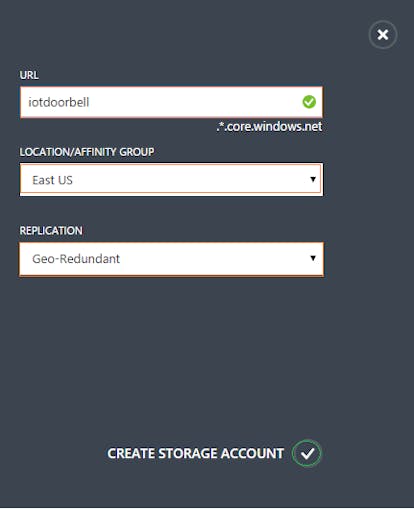Click the .*.core.windows.net suffix text
Screen dimensions: 414x510
[x=269, y=126]
